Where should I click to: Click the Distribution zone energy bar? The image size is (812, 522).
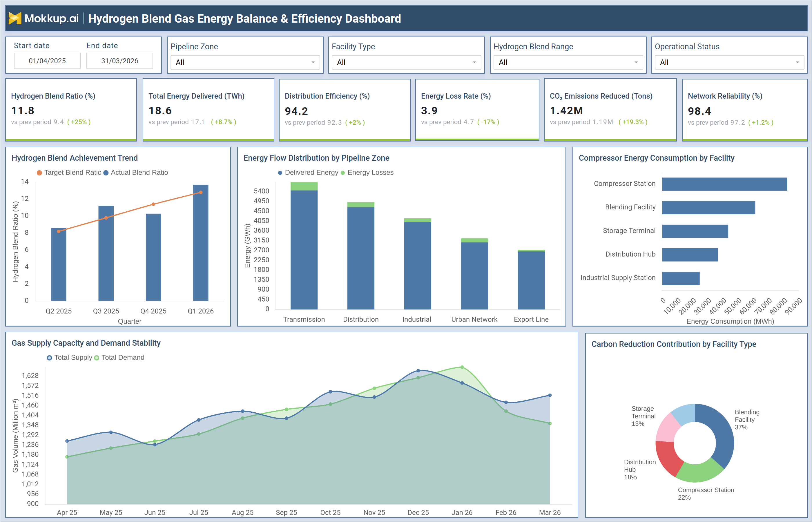(361, 258)
